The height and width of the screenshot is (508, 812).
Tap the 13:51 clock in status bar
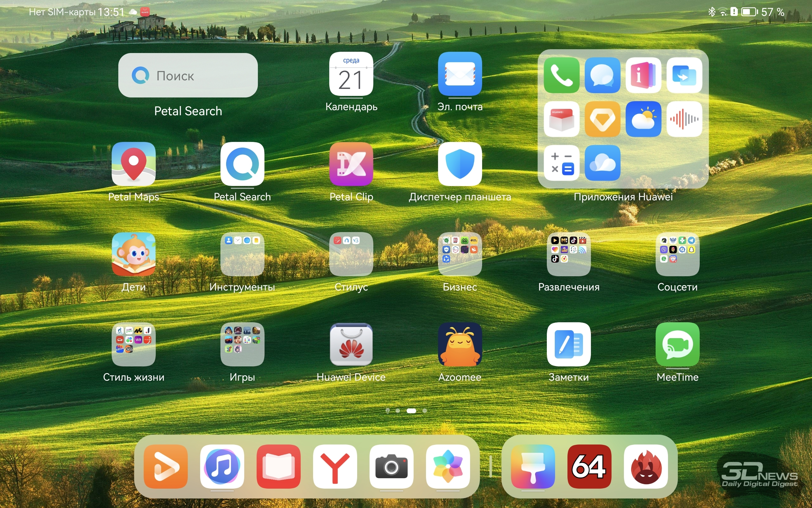click(111, 12)
